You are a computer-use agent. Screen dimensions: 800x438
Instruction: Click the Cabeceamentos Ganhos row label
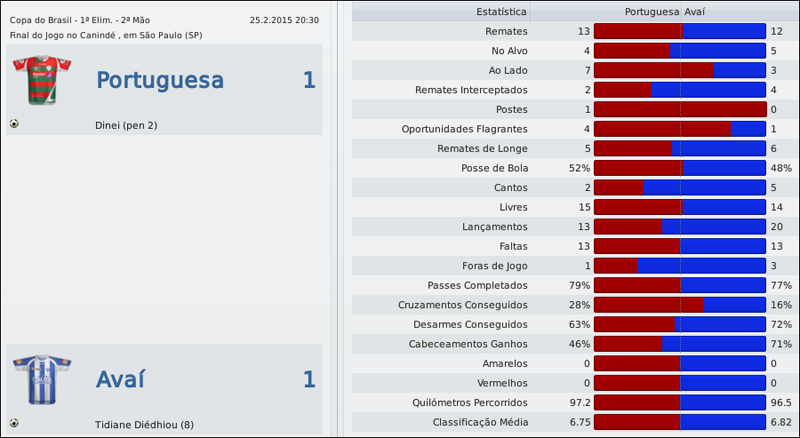pos(469,344)
